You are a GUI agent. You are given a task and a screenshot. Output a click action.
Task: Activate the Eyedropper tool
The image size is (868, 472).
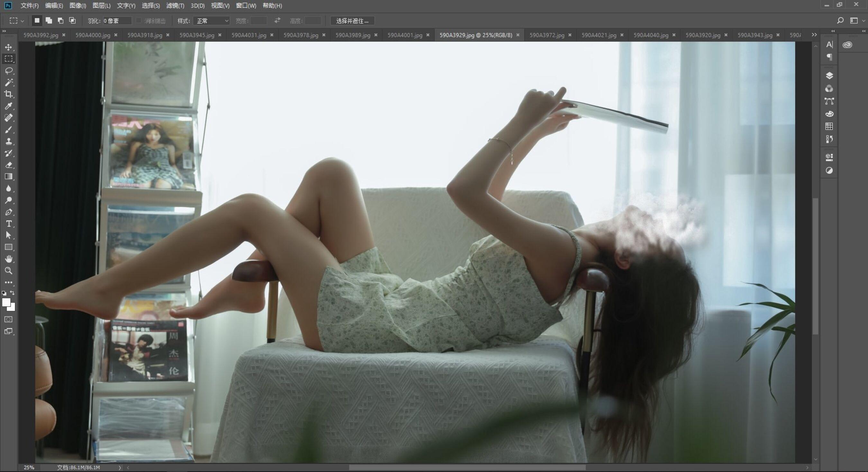(9, 106)
